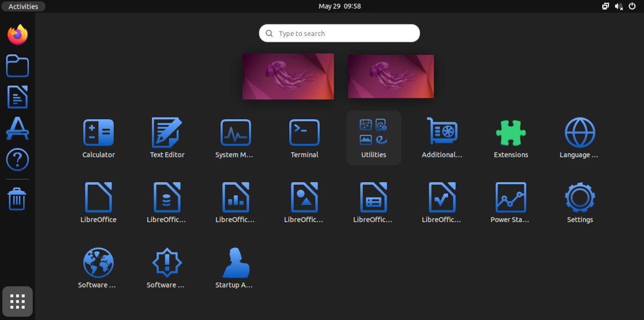Open the Additional Drivers tool
644x320 pixels.
[x=442, y=132]
